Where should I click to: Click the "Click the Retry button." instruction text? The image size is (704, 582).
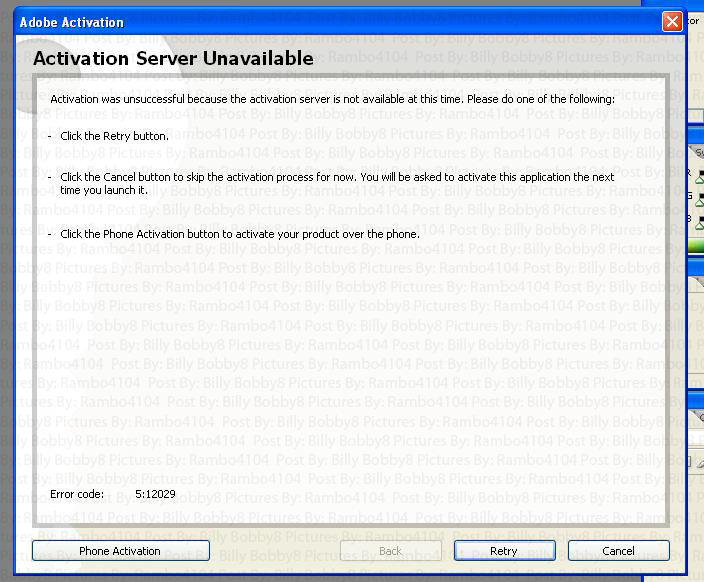(x=114, y=136)
